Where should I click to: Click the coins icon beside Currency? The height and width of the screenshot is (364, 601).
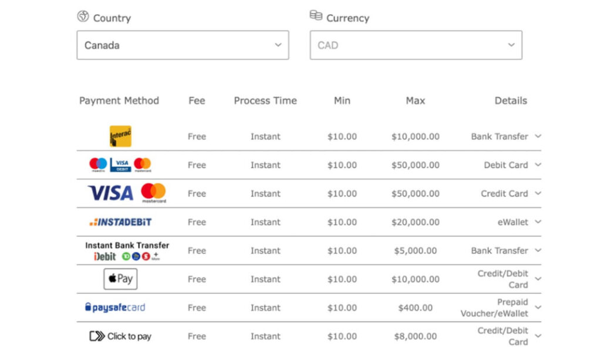point(316,15)
